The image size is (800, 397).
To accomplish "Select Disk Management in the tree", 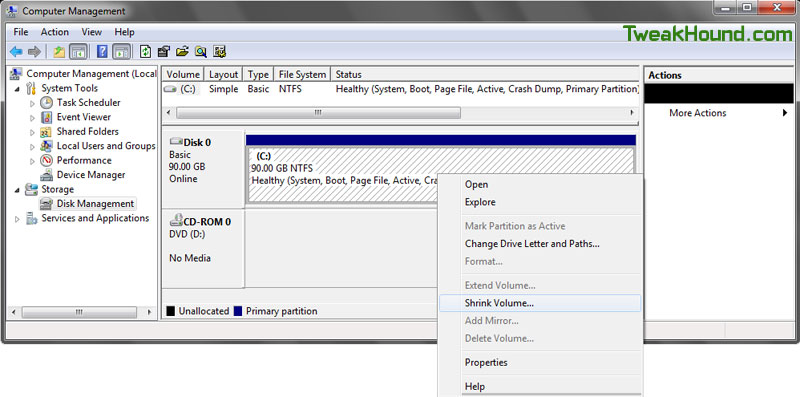I will [95, 204].
